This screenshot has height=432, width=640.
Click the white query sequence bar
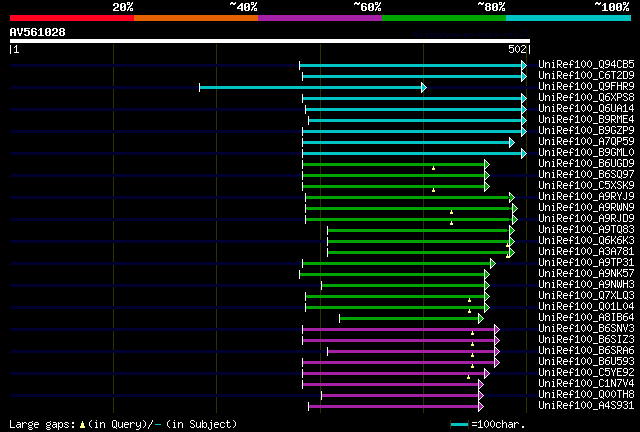[270, 41]
